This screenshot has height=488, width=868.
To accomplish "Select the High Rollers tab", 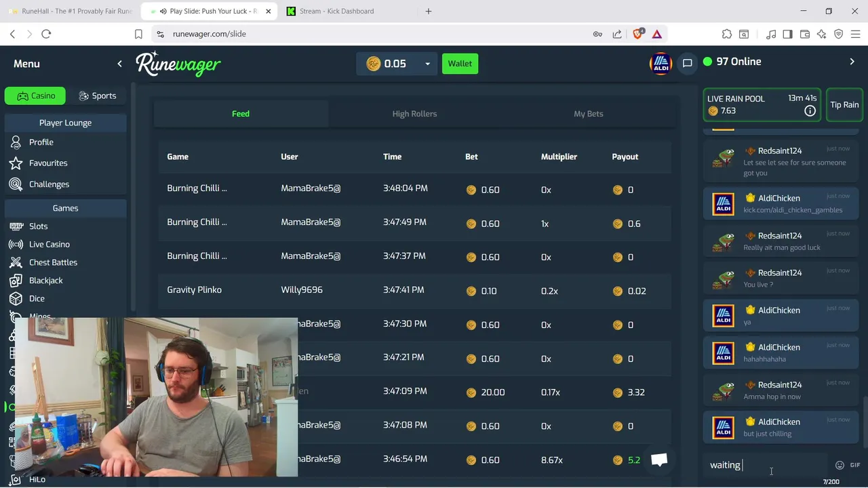I will [414, 114].
